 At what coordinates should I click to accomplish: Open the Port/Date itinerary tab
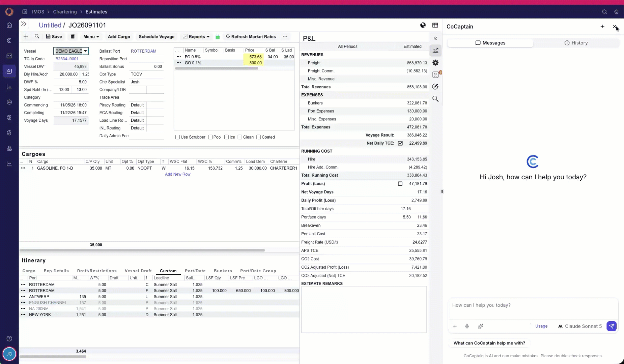[195, 271]
